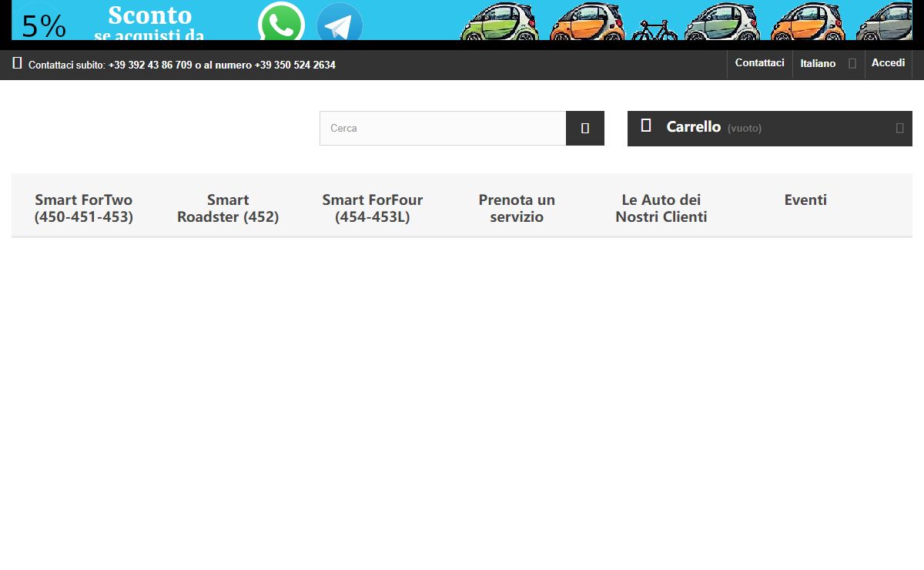
Task: Open Smart ForTwo (450-451-453) menu
Action: coord(84,208)
